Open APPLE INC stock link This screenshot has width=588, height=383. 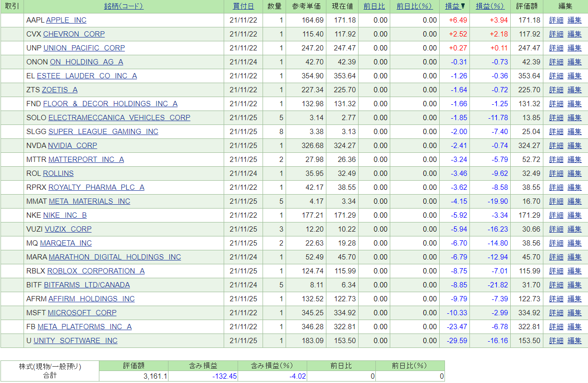tap(66, 20)
